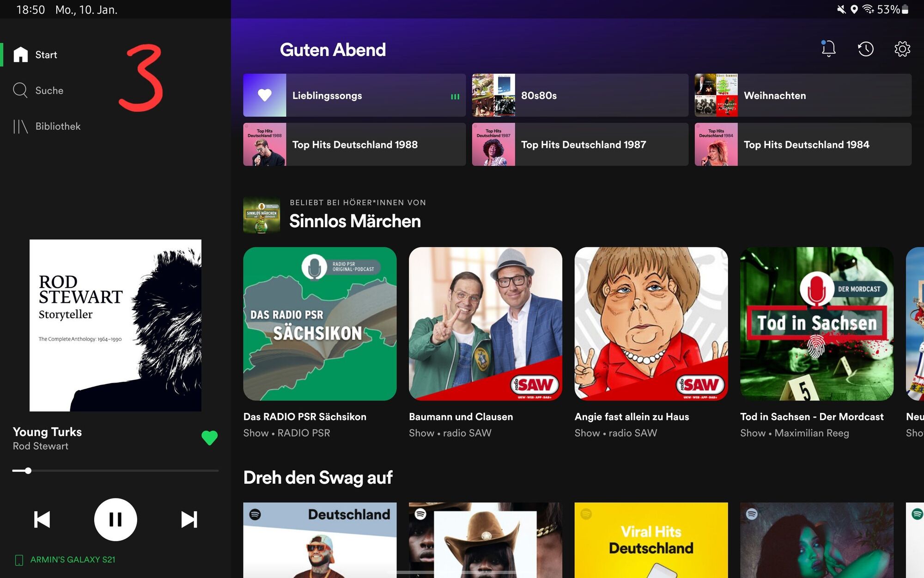
Task: Open recently played history icon
Action: (865, 49)
